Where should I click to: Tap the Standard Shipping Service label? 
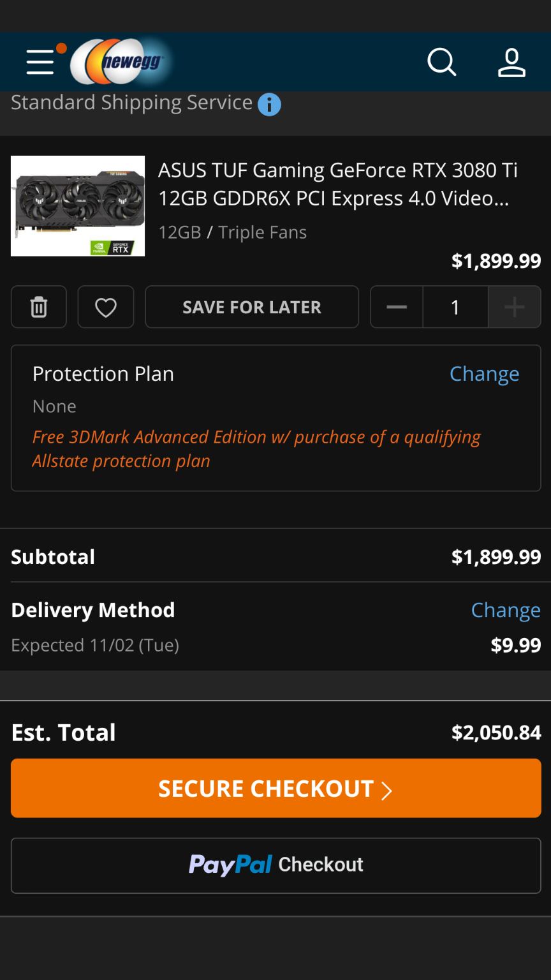click(x=132, y=103)
